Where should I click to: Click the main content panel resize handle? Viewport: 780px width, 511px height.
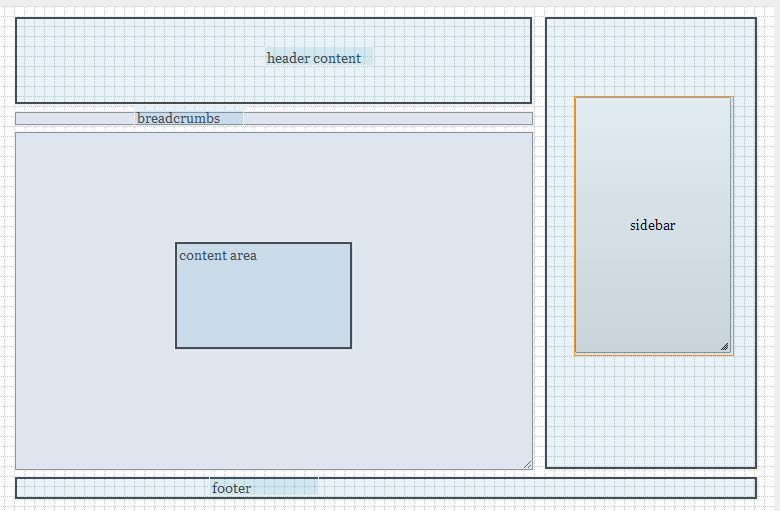[527, 465]
